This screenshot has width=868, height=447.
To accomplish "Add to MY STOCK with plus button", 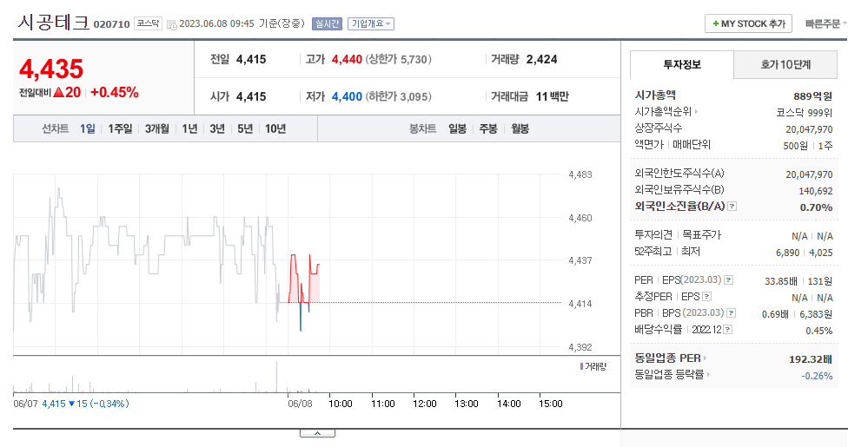I will (748, 23).
